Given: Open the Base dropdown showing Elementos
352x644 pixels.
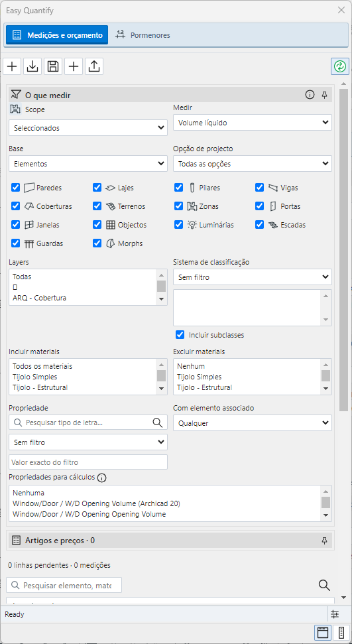Looking at the screenshot, I should point(88,163).
